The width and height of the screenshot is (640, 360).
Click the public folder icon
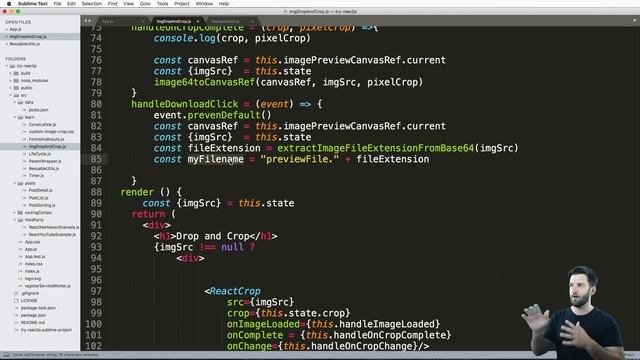[16, 88]
